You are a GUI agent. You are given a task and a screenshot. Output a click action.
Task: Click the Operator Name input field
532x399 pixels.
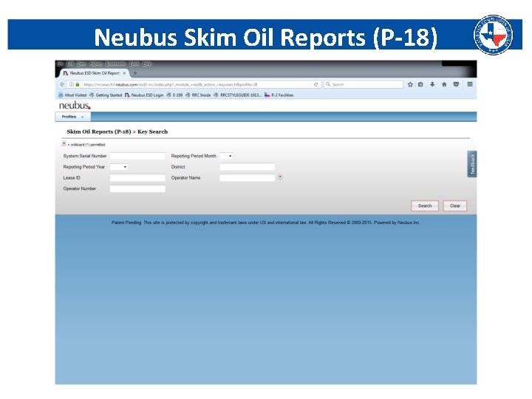[247, 178]
